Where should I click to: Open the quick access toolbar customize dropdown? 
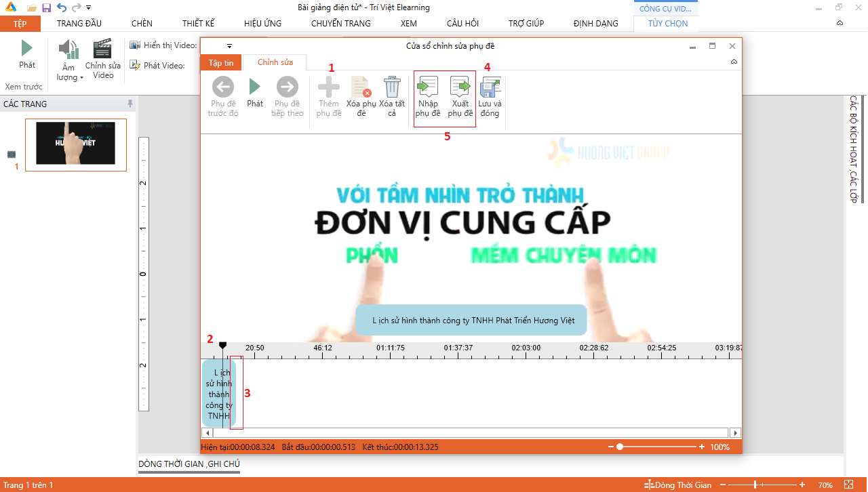click(x=89, y=7)
